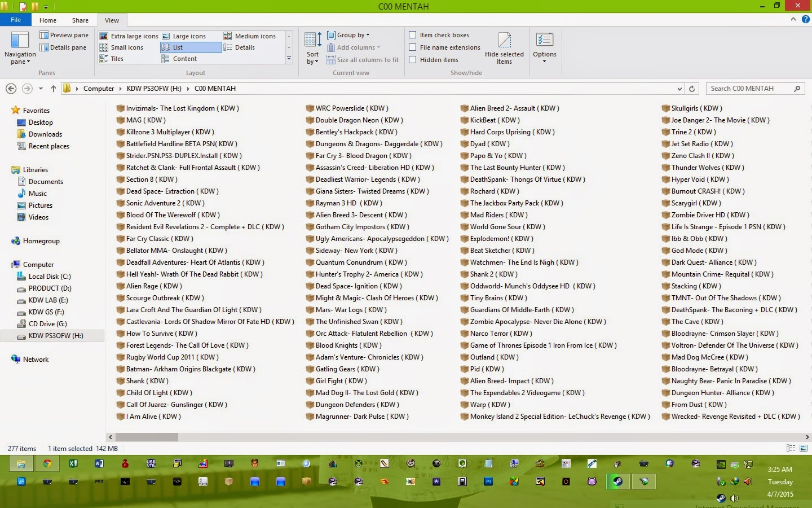This screenshot has height=508, width=812.
Task: Select Small icons layout
Action: (x=121, y=47)
